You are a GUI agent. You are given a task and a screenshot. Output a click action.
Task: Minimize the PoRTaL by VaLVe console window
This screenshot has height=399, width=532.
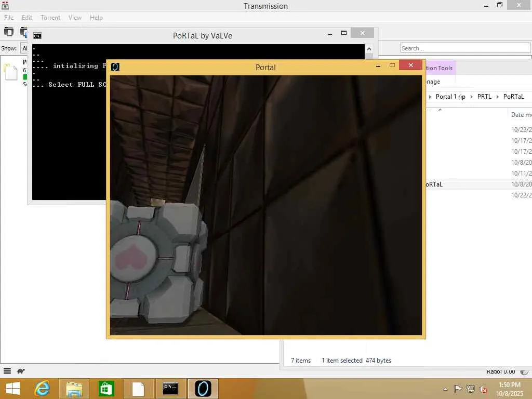[330, 33]
